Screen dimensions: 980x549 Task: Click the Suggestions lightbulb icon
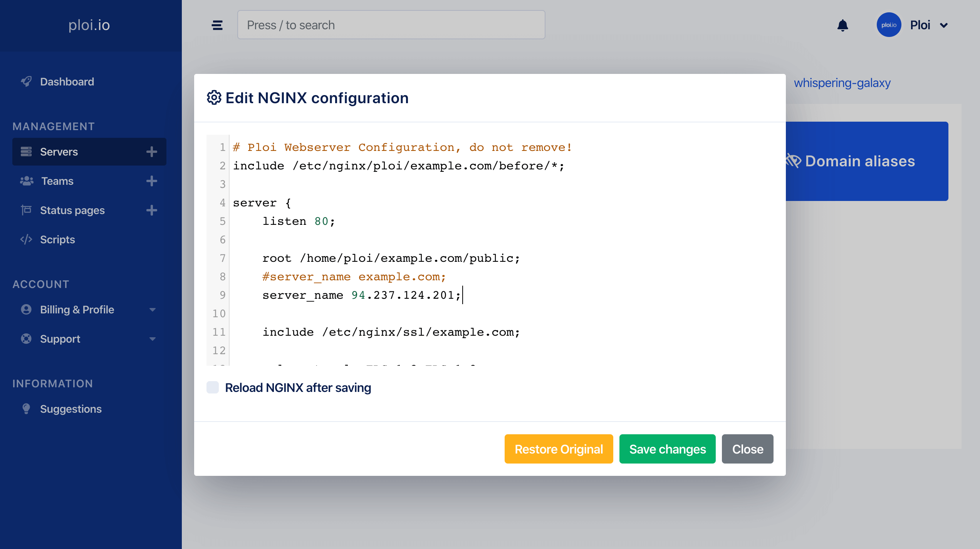pos(26,409)
